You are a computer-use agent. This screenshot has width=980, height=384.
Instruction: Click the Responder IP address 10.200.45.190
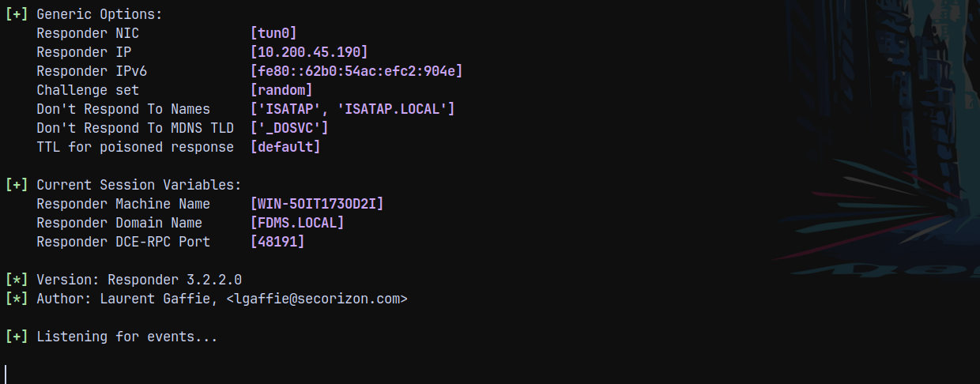309,52
